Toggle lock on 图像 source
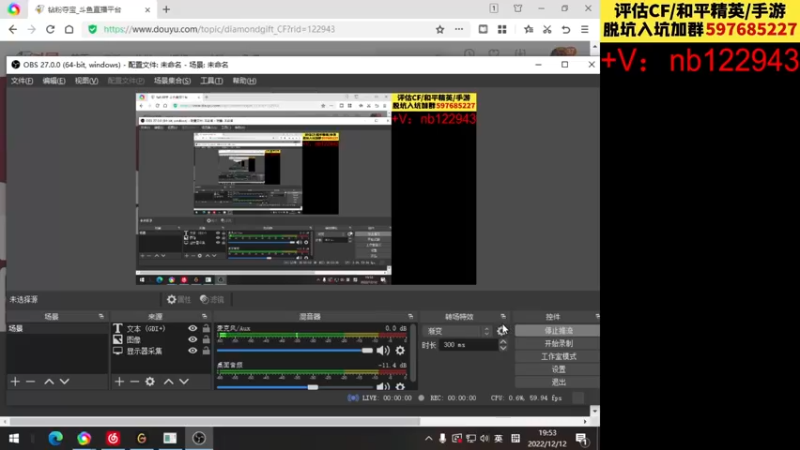Viewport: 800px width, 450px height. (x=206, y=340)
